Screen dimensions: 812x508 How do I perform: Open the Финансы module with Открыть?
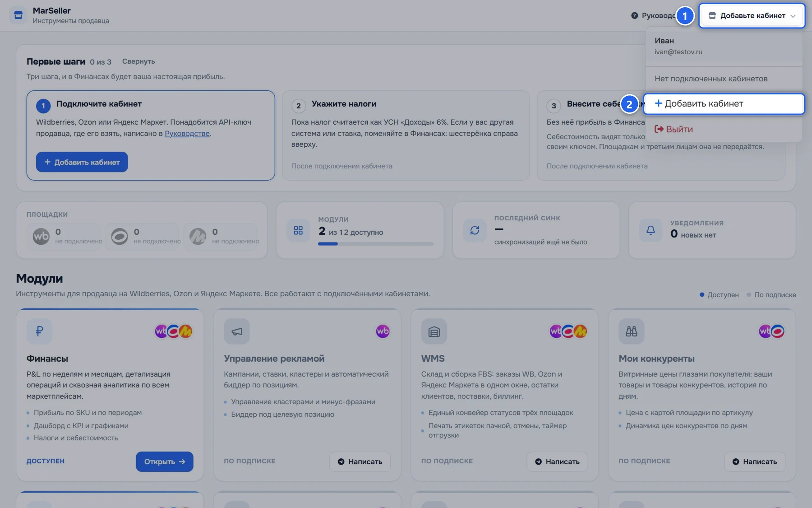coord(165,461)
